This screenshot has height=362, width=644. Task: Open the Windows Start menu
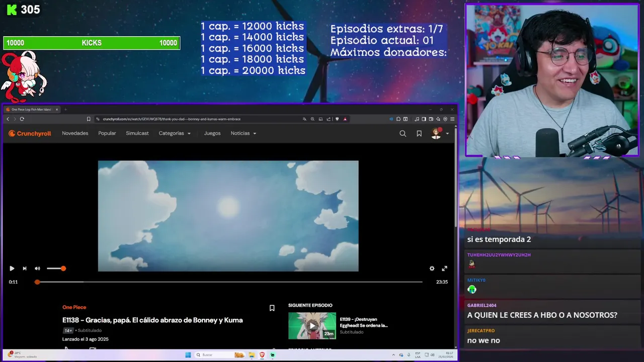pyautogui.click(x=188, y=355)
